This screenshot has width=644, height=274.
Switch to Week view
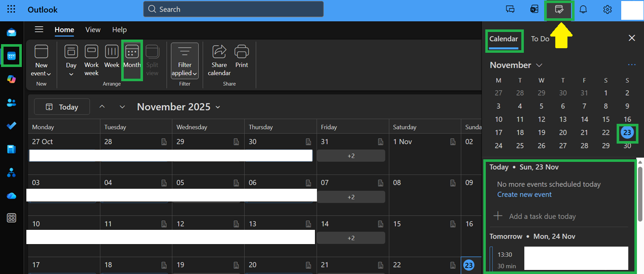112,56
